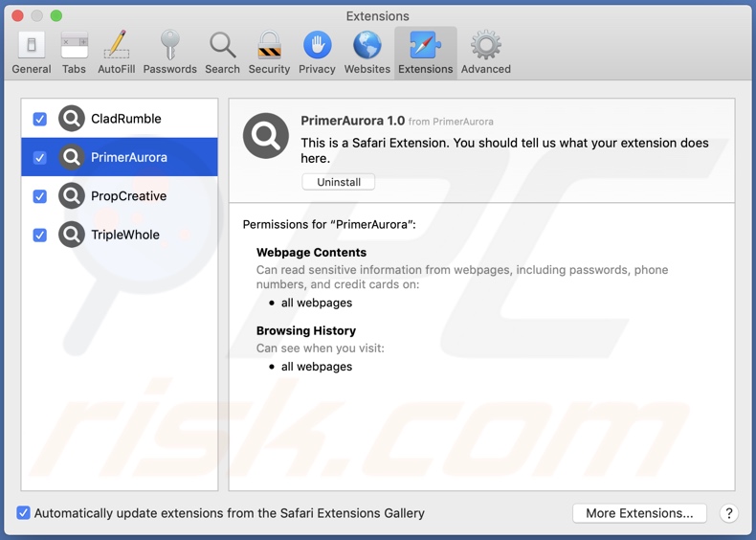Click the Permissions for PrimerAurora label

point(329,224)
